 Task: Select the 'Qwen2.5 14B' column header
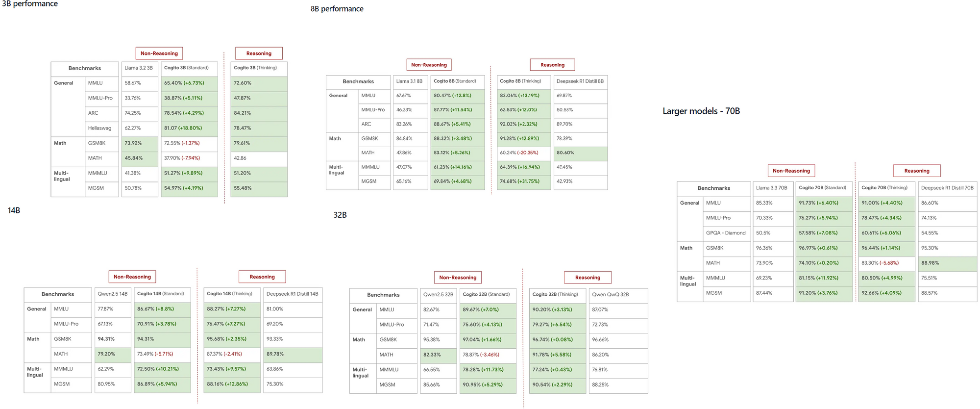coord(113,294)
